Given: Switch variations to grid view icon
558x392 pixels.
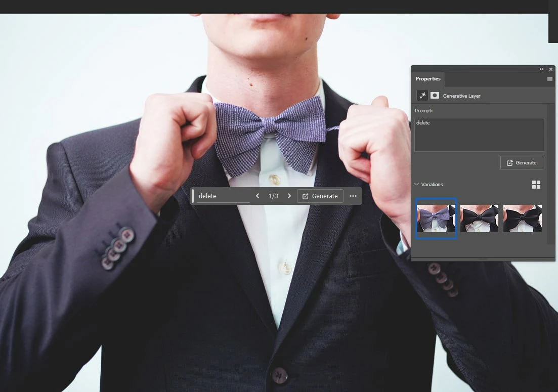Looking at the screenshot, I should click(x=536, y=184).
